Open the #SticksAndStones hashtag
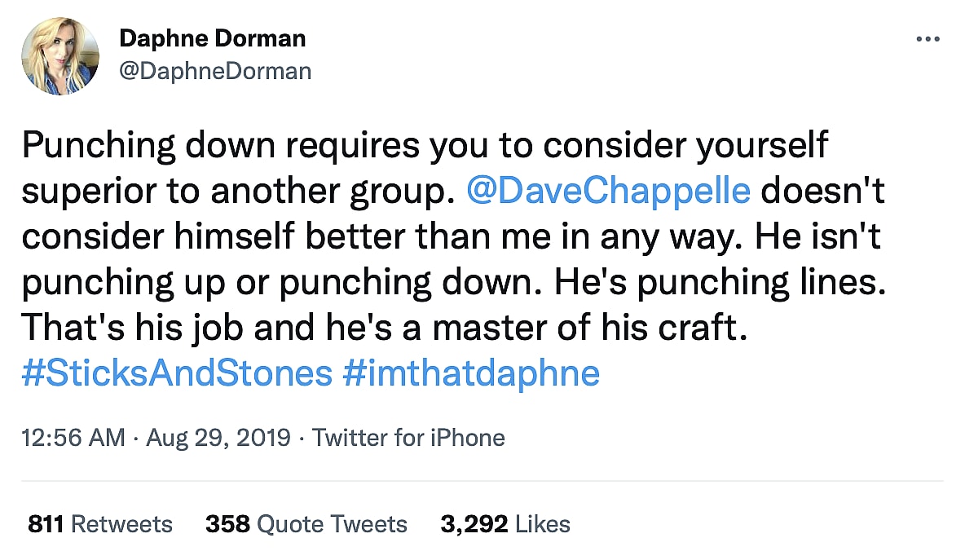 tap(178, 373)
